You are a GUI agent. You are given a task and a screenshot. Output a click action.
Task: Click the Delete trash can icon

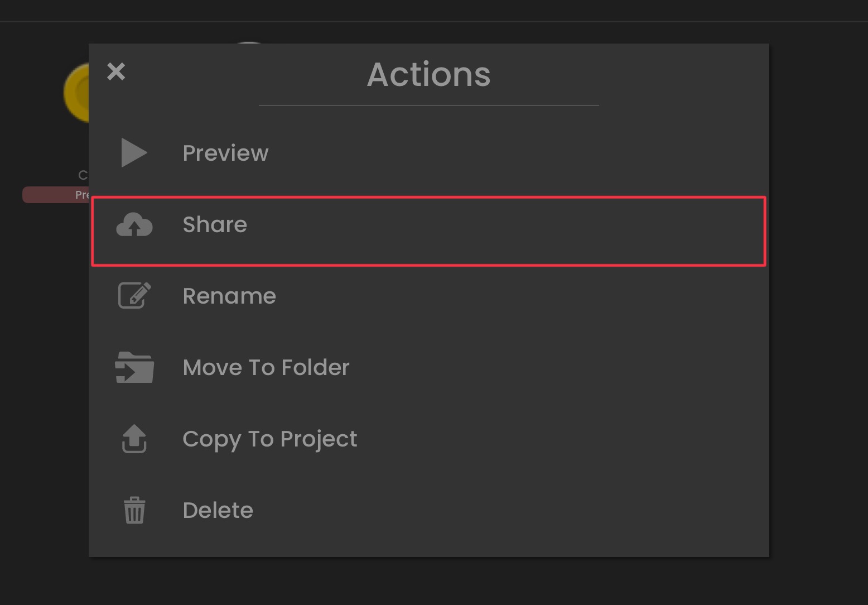134,510
